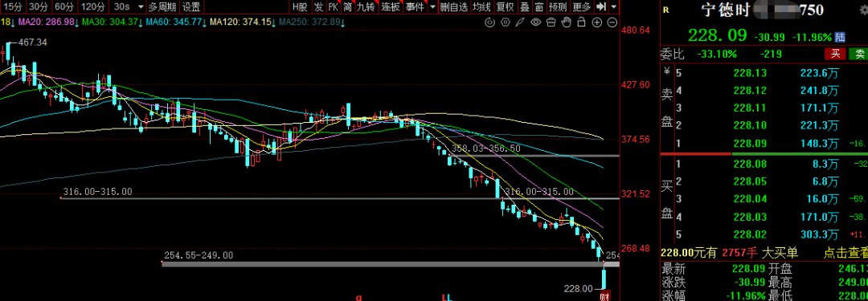The image size is (868, 301).
Task: Select the feather drawing tool icon
Action: [x=520, y=22]
